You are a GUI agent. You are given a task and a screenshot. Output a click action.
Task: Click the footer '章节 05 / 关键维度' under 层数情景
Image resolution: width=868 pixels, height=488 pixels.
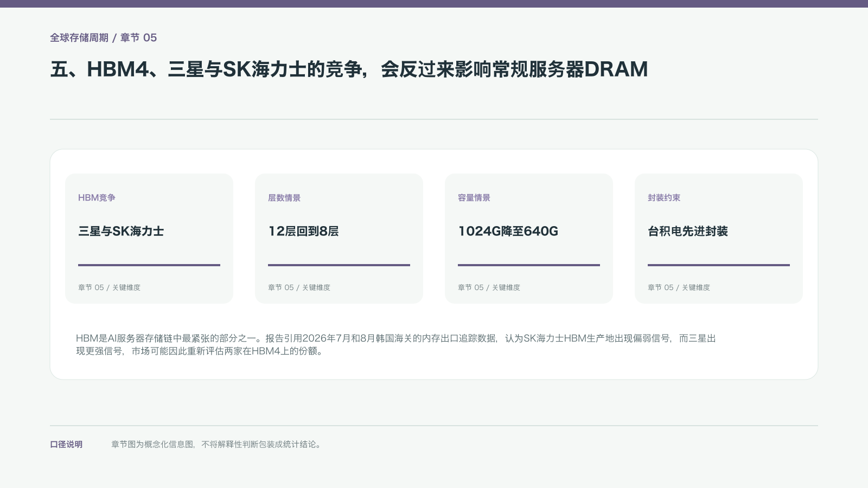299,287
